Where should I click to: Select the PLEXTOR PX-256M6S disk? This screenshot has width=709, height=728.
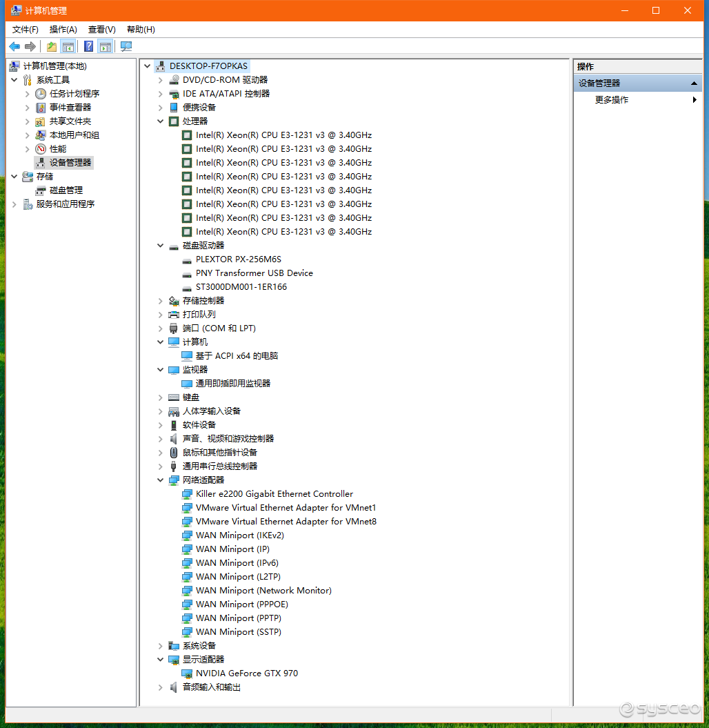[239, 259]
